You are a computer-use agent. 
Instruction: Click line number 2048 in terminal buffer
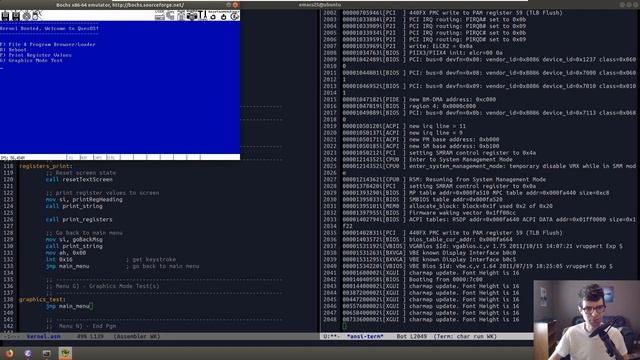[x=329, y=320]
